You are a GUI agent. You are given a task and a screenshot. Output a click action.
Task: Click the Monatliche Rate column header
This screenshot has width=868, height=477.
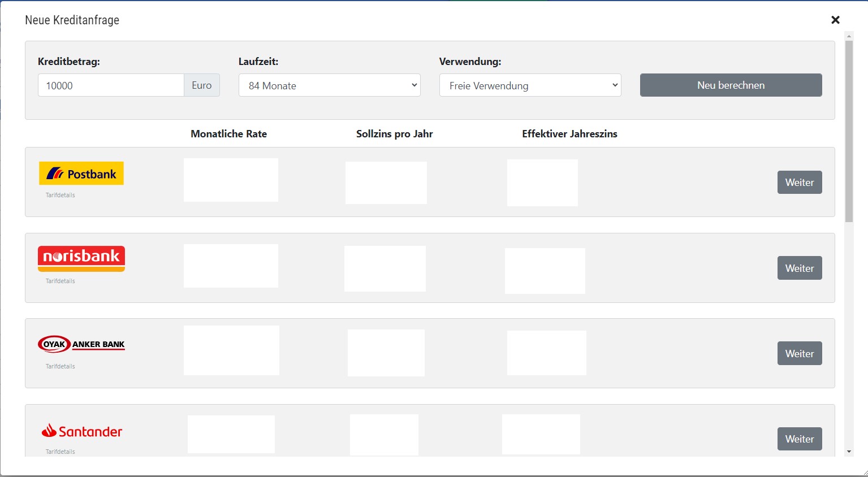click(229, 134)
